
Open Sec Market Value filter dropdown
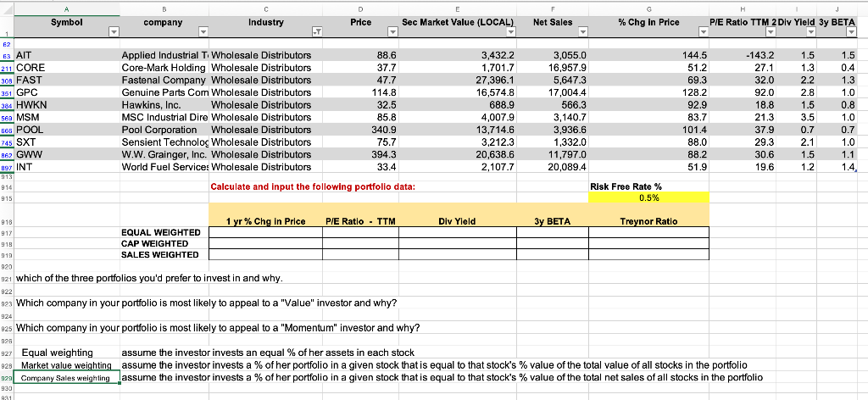[511, 33]
